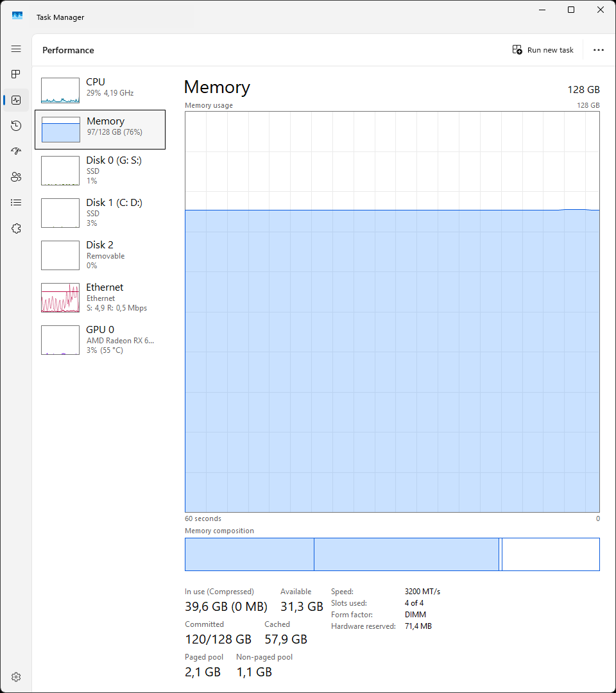Select Disk 1 (C: D:) item
616x693 pixels.
click(x=100, y=212)
